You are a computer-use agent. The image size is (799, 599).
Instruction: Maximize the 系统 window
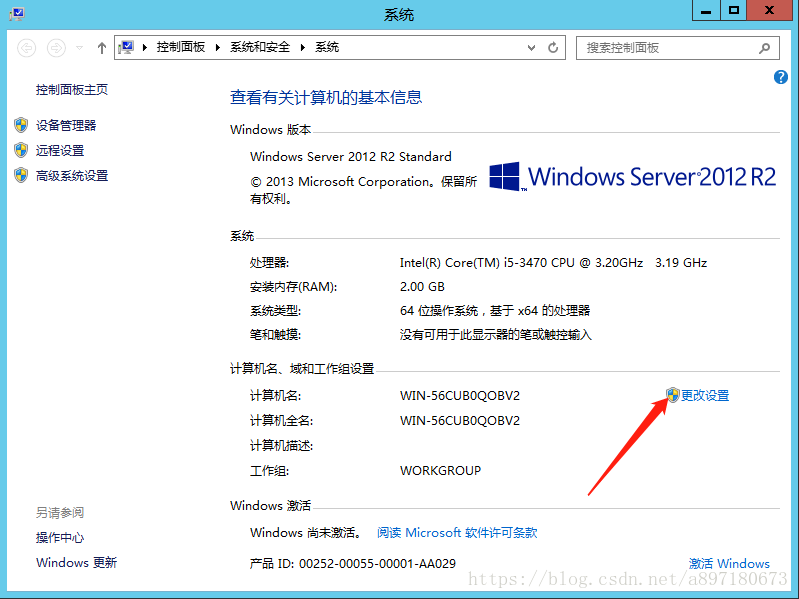734,10
